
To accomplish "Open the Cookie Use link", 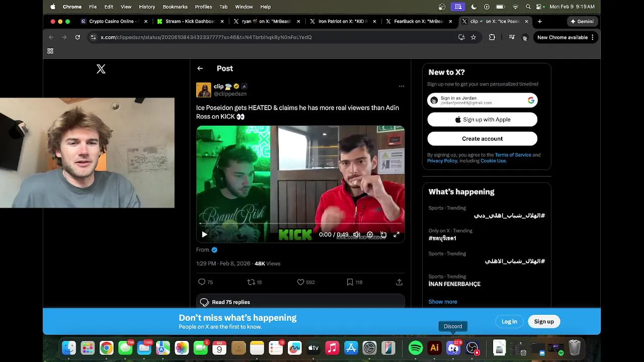I will 493,161.
